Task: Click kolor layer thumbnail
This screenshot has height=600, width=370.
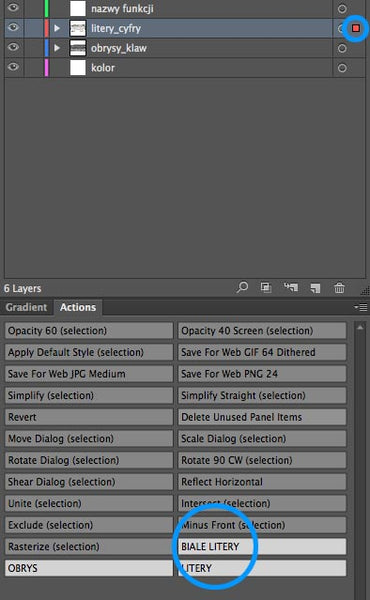Action: coord(78,68)
